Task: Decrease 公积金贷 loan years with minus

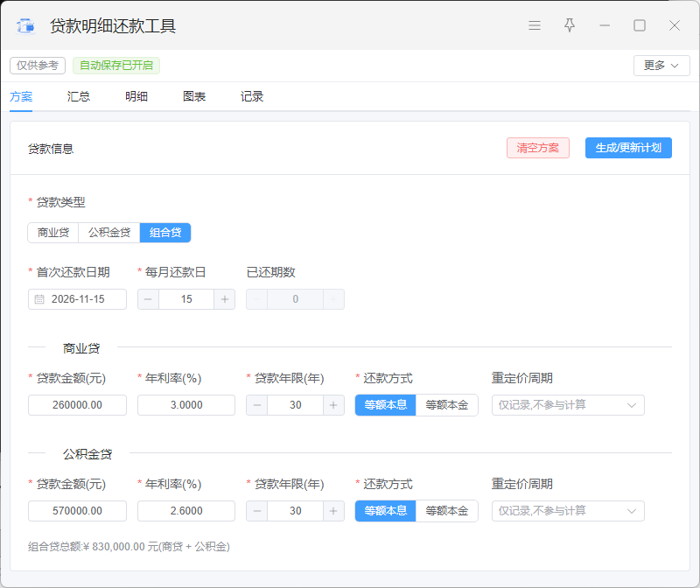Action: pos(257,511)
